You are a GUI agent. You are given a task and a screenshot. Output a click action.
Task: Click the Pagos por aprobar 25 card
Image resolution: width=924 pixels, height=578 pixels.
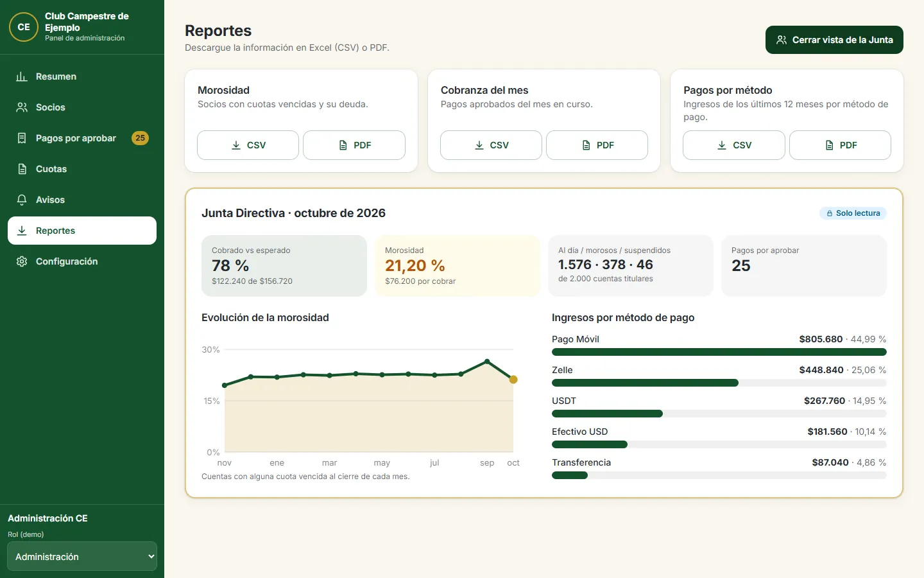(804, 266)
